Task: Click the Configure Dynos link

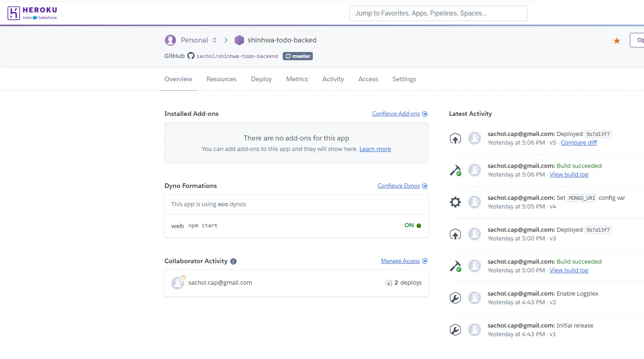Action: 402,186
